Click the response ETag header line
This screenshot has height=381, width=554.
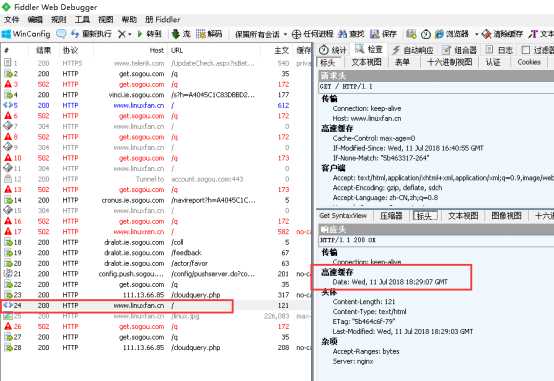click(x=364, y=322)
